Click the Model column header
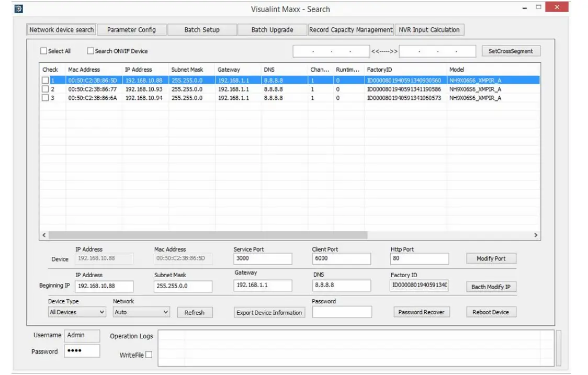This screenshot has width=588, height=375. click(x=457, y=70)
